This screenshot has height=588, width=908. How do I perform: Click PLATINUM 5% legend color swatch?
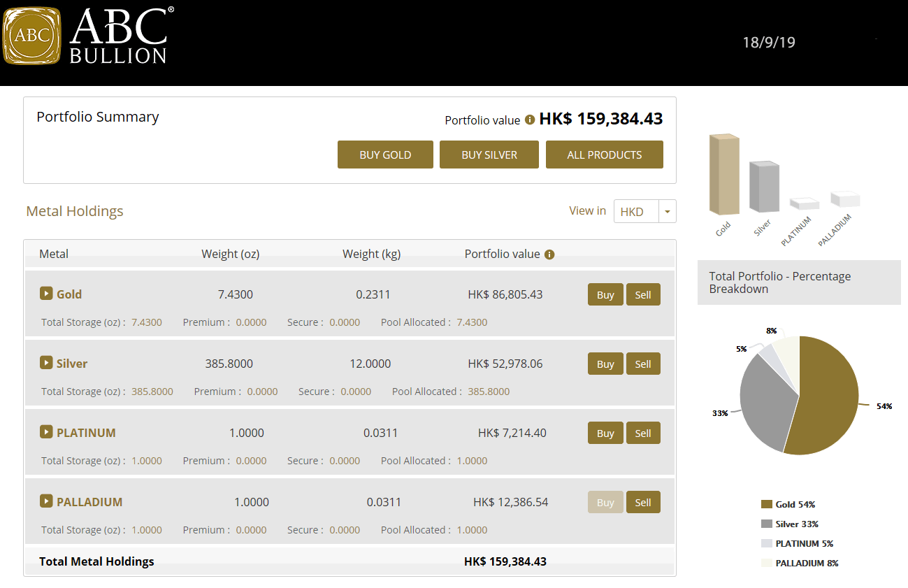[766, 543]
